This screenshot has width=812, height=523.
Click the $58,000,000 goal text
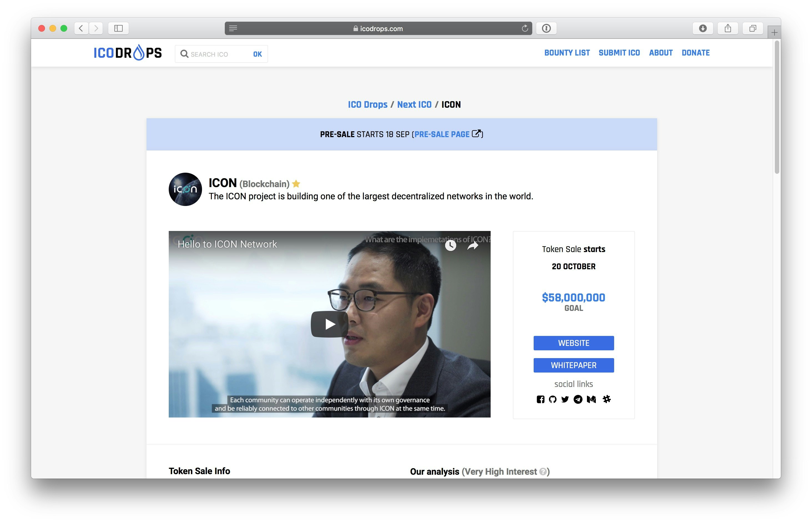point(574,298)
